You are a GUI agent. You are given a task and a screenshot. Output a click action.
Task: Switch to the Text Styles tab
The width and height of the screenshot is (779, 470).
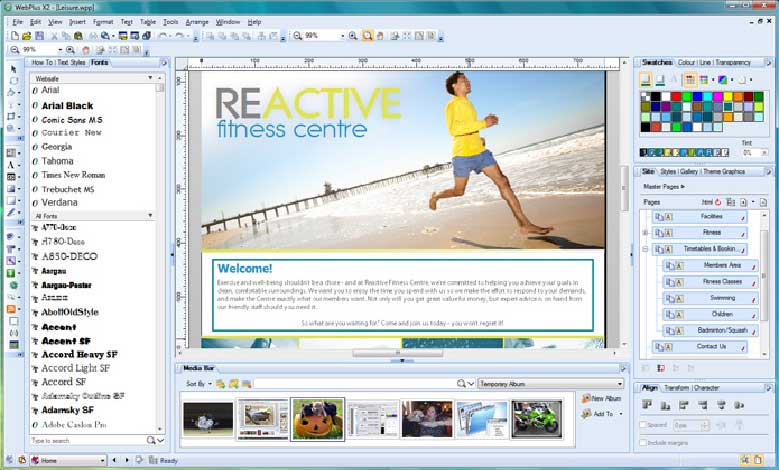pos(71,62)
